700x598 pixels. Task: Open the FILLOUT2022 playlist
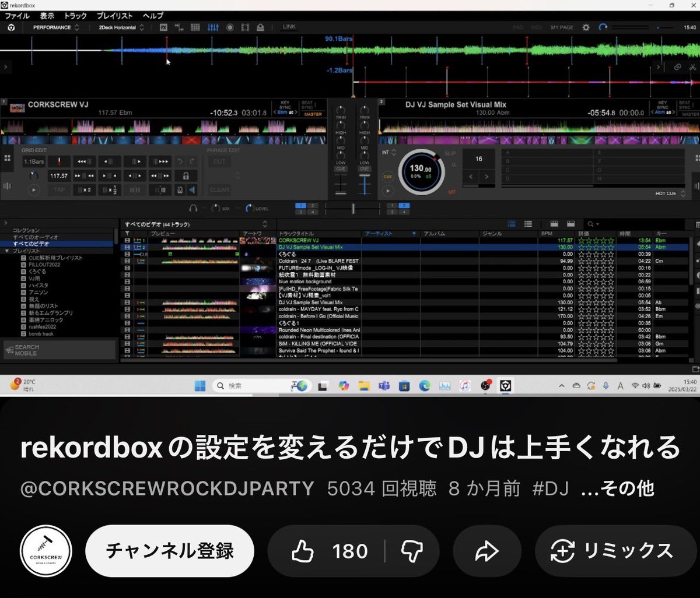coord(45,265)
